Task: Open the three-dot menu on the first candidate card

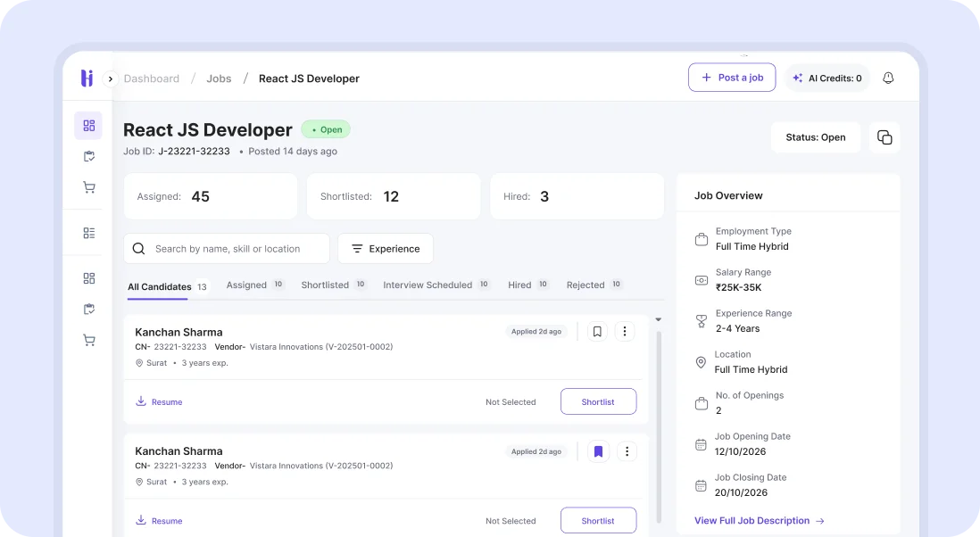Action: coord(625,331)
